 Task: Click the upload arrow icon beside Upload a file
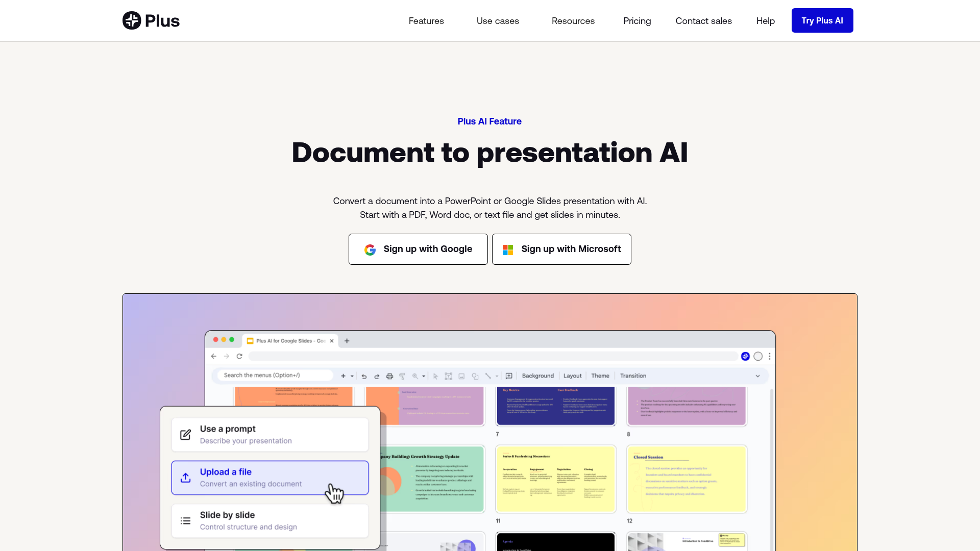coord(186,478)
